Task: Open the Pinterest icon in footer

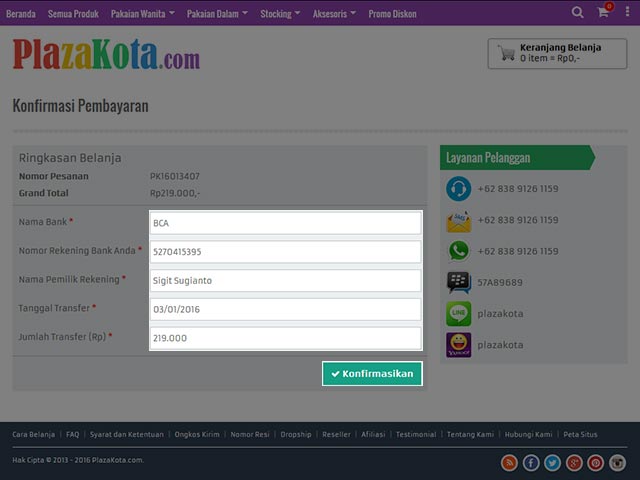Action: click(x=596, y=462)
